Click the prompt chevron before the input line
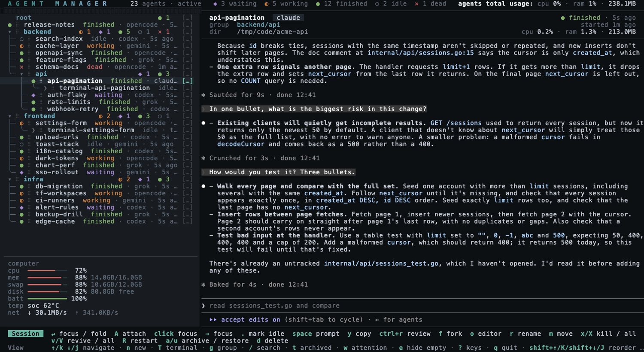The width and height of the screenshot is (644, 352). coord(204,306)
